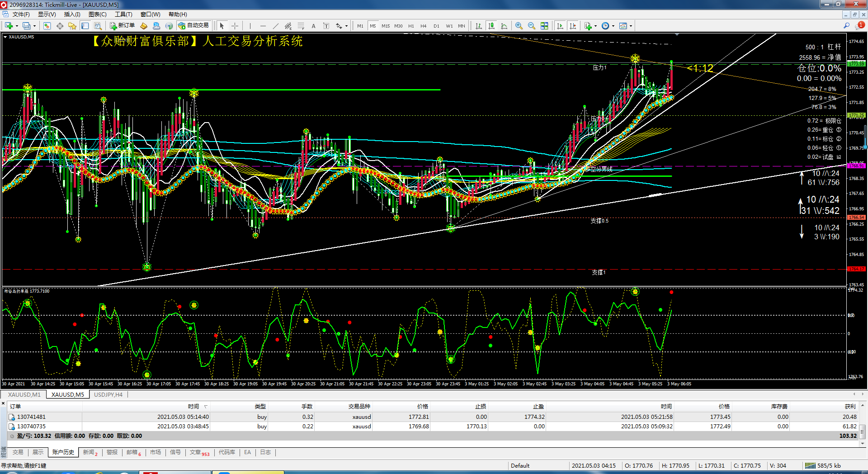Screen dimensions: 868x474
Task: Toggle candlestick chart mode
Action: click(x=491, y=26)
